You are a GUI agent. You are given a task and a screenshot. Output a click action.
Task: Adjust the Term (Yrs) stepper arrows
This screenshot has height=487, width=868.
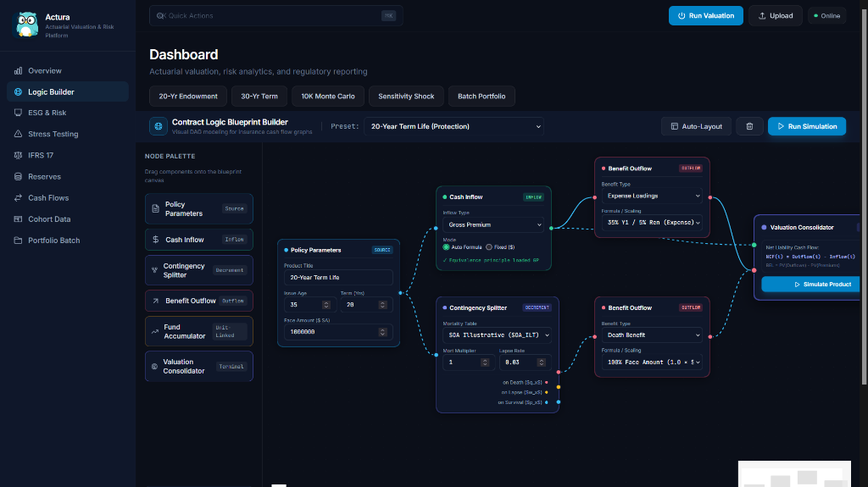point(382,305)
